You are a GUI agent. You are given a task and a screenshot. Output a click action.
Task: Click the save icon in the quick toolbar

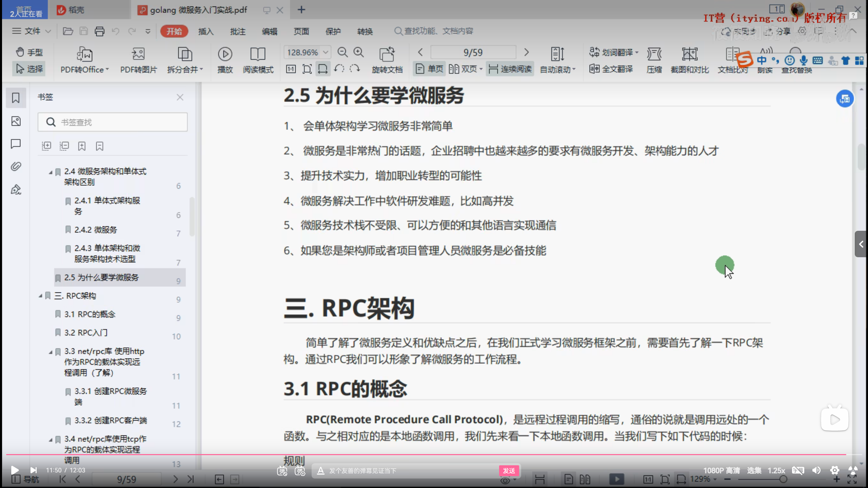click(x=83, y=31)
